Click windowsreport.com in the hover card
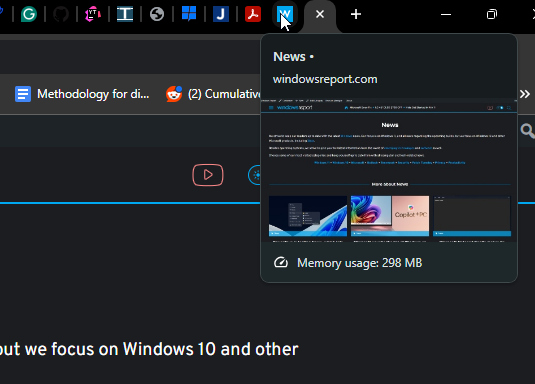Viewport: 535px width, 384px height. click(325, 79)
